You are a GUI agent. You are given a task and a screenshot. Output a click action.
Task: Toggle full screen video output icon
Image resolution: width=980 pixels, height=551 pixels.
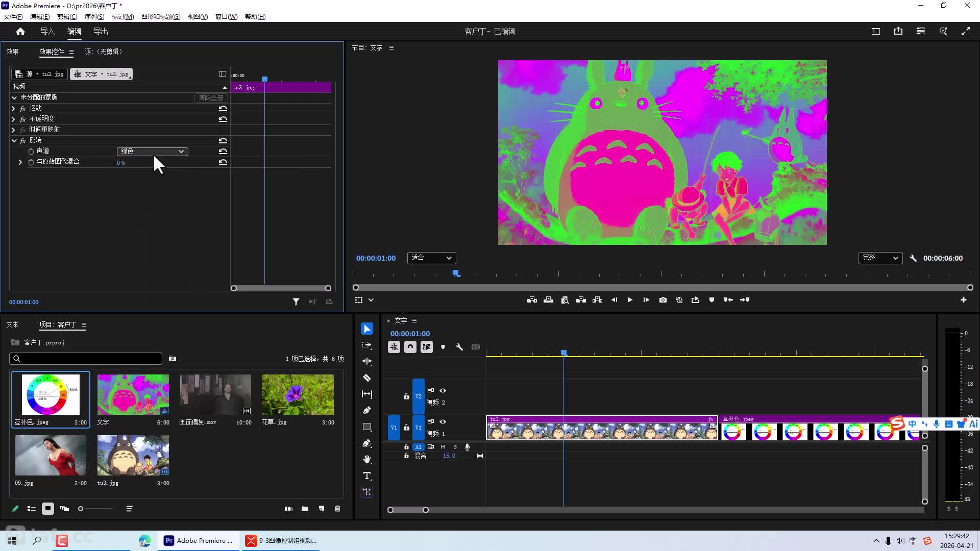pos(966,31)
